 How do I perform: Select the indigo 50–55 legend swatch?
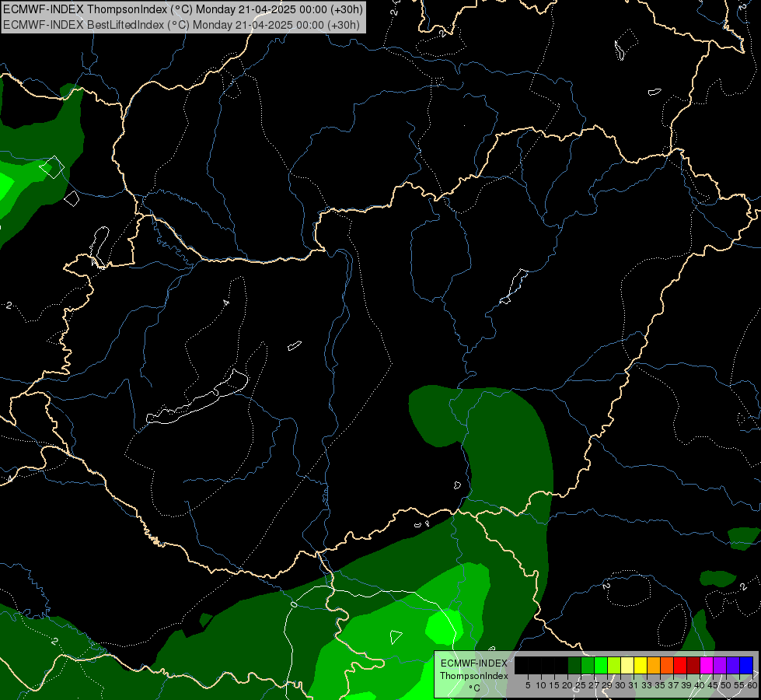733,665
